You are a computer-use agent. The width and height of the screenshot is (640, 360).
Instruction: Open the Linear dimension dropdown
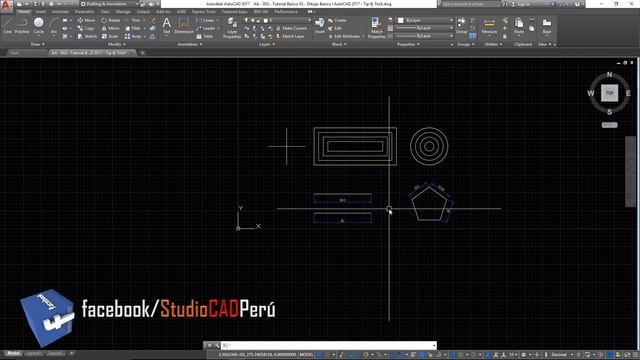pos(217,20)
